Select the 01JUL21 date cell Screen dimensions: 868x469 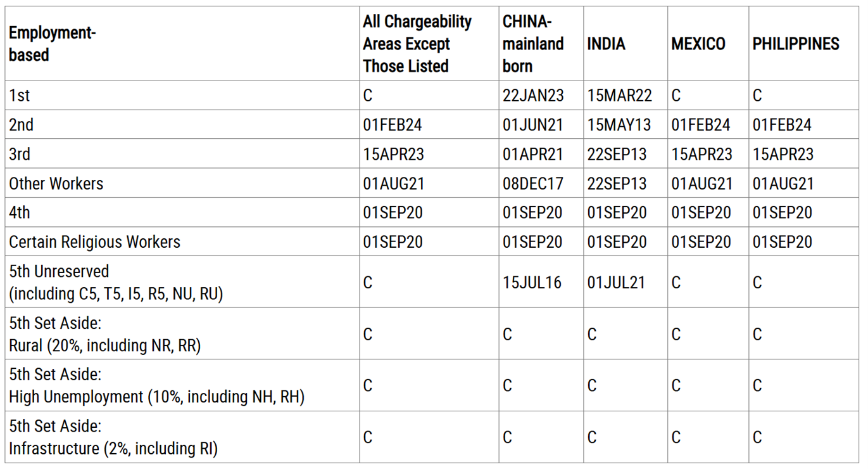616,282
